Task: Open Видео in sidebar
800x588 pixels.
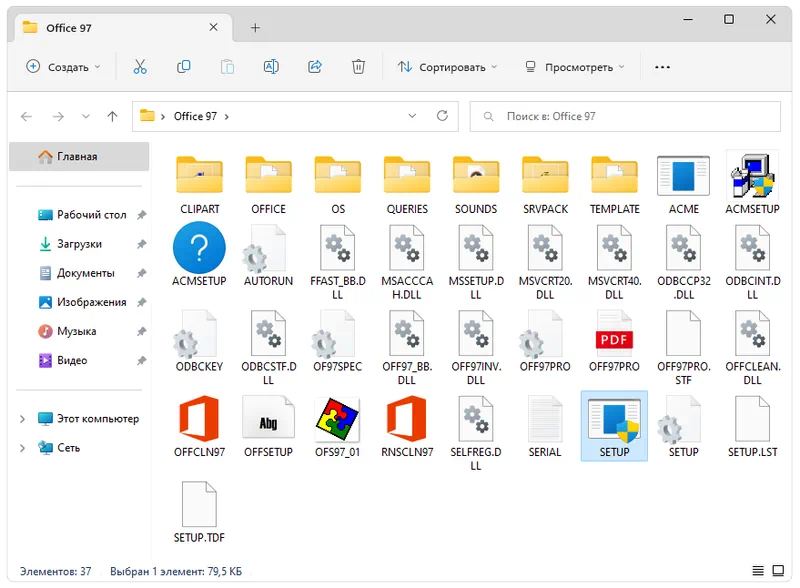Action: point(63,360)
